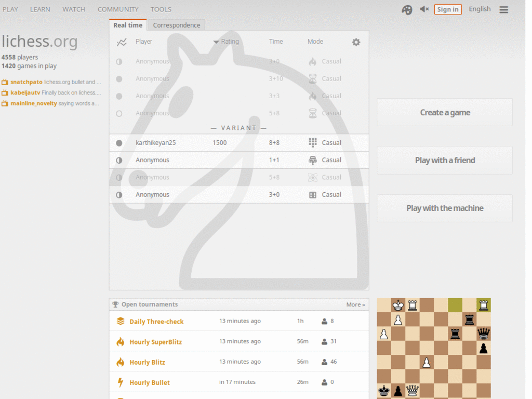
Task: Click the highlighted green square on mini board
Action: [455, 305]
